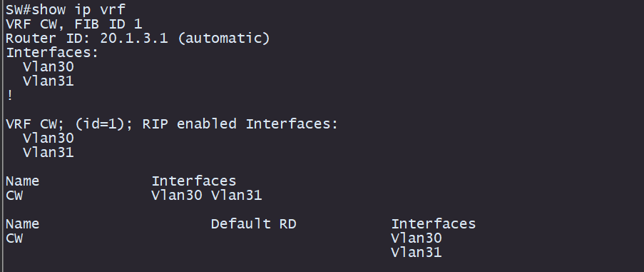Viewport: 644px width, 272px height.
Task: Click the 'Name' header in the first table
Action: [x=23, y=181]
